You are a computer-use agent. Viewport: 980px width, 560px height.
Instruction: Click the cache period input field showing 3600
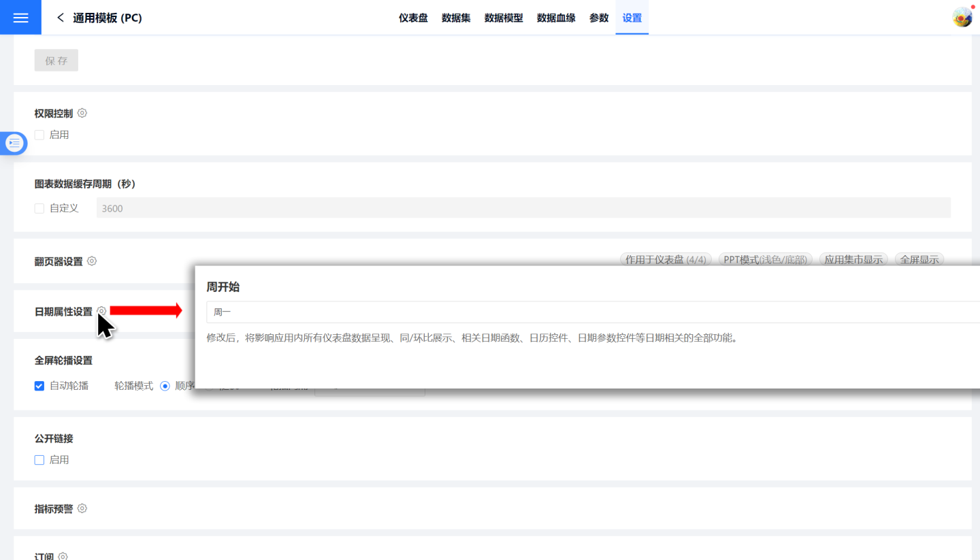(x=523, y=208)
